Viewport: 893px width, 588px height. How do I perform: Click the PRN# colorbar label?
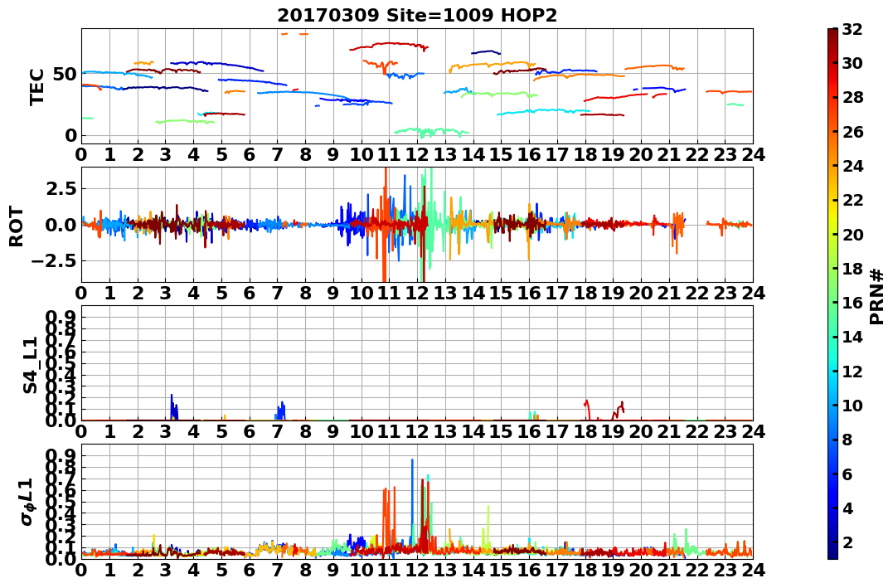click(876, 296)
